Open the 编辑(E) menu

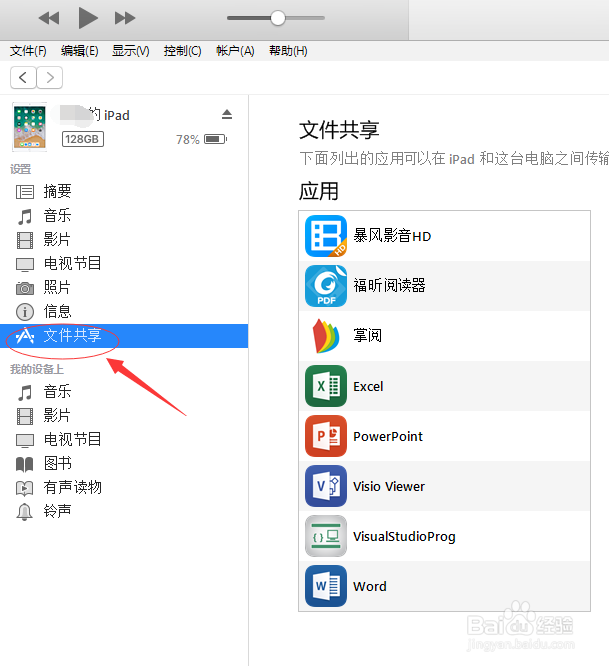pyautogui.click(x=79, y=51)
